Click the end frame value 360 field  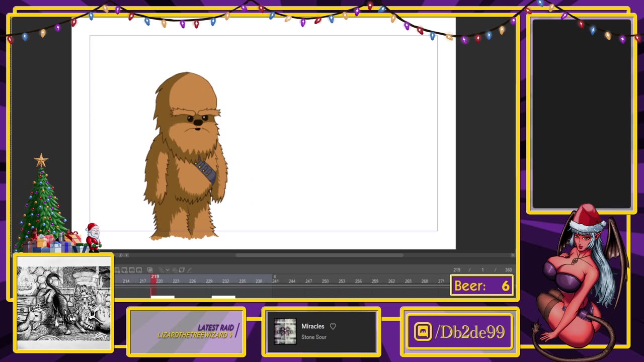click(509, 270)
